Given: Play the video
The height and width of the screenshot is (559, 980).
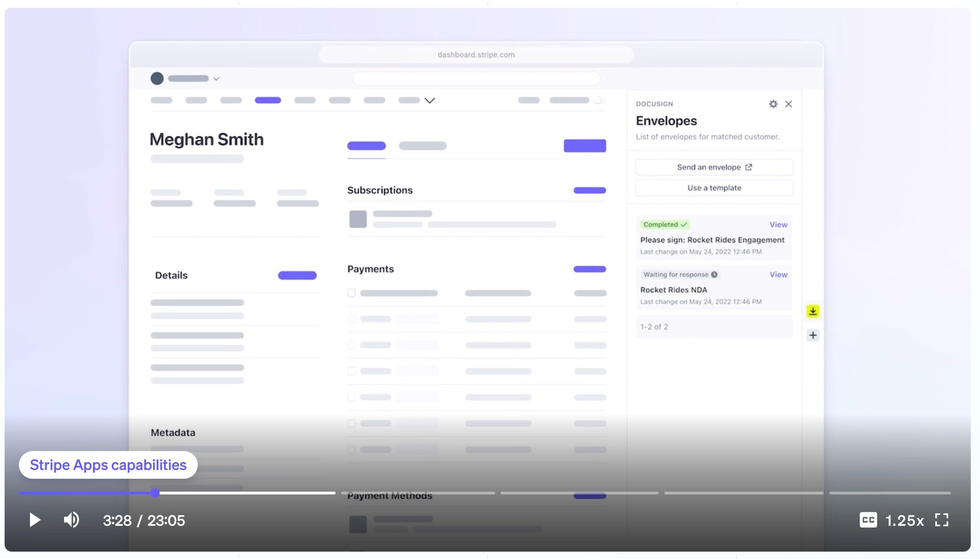Looking at the screenshot, I should (x=35, y=520).
